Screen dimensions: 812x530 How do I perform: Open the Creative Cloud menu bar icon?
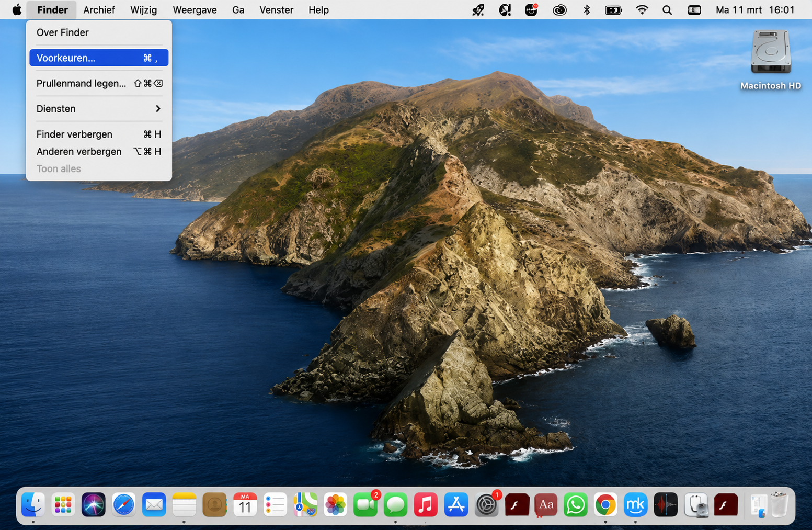tap(559, 10)
